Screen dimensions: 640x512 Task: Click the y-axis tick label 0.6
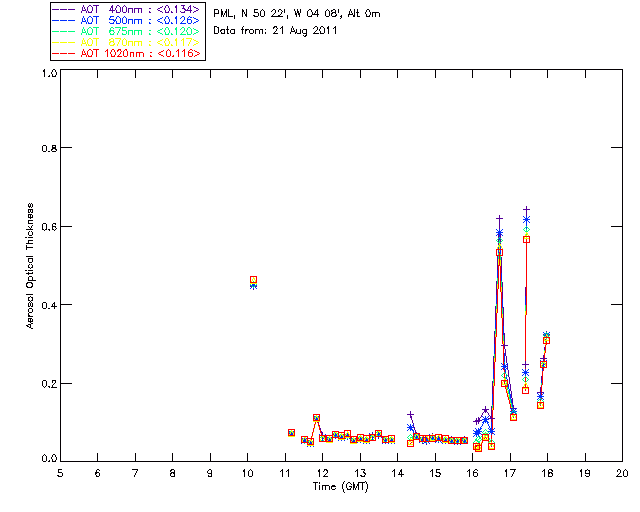pyautogui.click(x=49, y=227)
